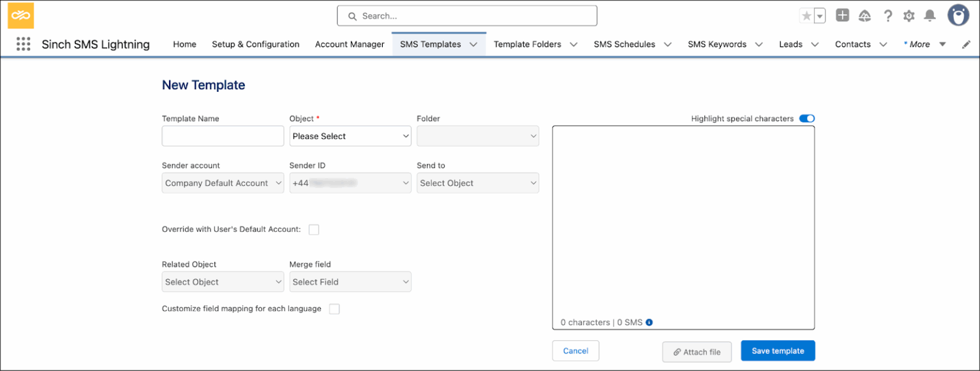Open the Merge field Select Field dropdown
The image size is (980, 371).
pos(350,281)
